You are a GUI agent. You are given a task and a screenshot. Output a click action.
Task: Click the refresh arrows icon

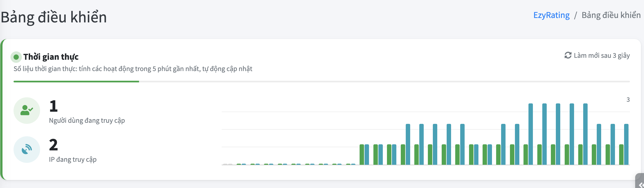point(568,55)
